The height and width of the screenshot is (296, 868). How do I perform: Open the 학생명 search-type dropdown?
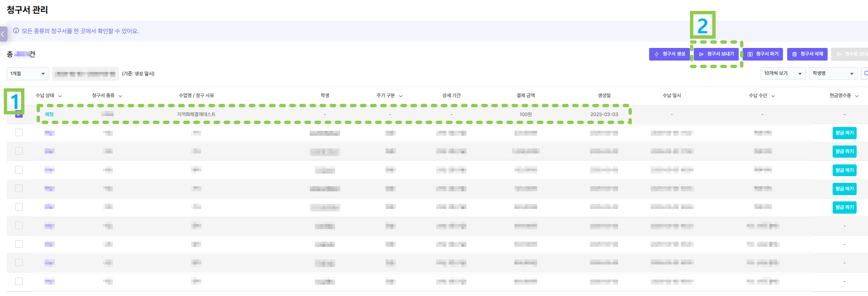tap(833, 74)
